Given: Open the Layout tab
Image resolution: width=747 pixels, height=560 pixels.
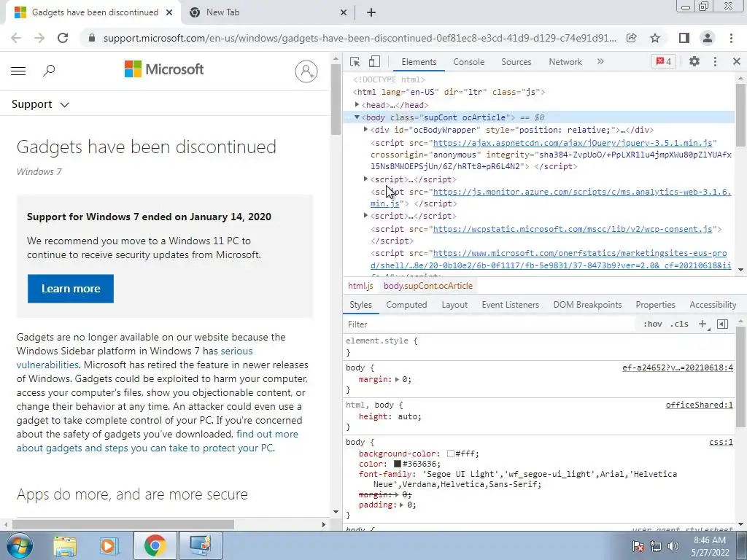Looking at the screenshot, I should [454, 305].
